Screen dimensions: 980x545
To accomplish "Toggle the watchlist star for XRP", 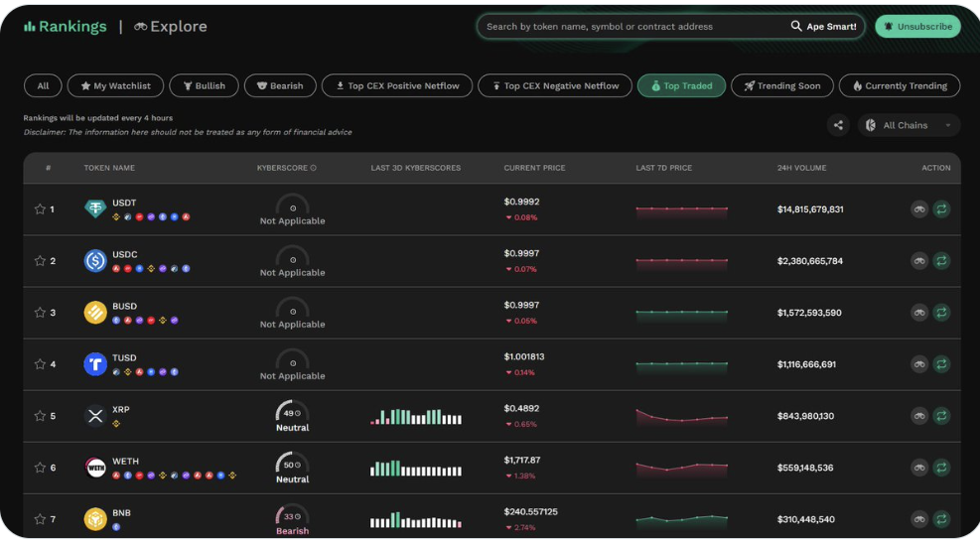I will pos(40,416).
